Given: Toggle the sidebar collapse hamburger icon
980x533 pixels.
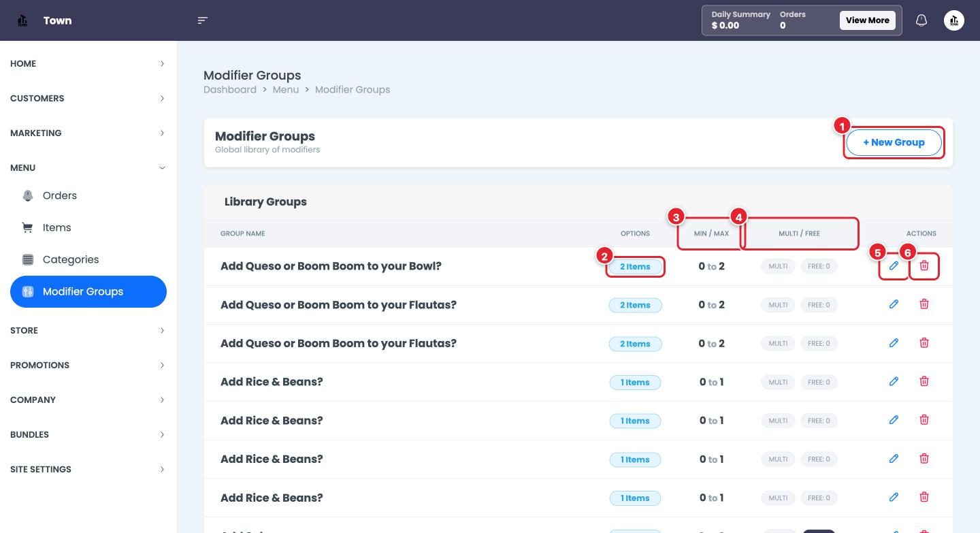Looking at the screenshot, I should (202, 20).
